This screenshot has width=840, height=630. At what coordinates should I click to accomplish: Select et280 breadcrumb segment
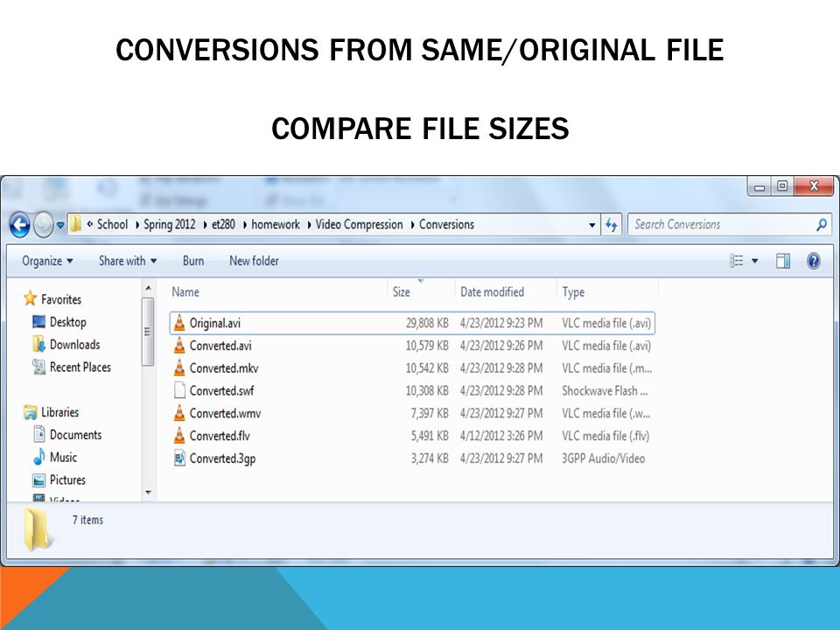pos(223,225)
